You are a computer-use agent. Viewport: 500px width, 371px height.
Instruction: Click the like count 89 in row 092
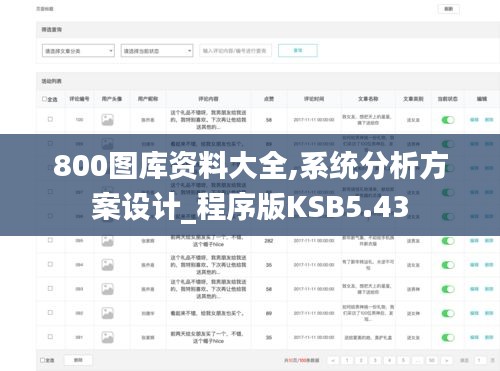point(269,313)
